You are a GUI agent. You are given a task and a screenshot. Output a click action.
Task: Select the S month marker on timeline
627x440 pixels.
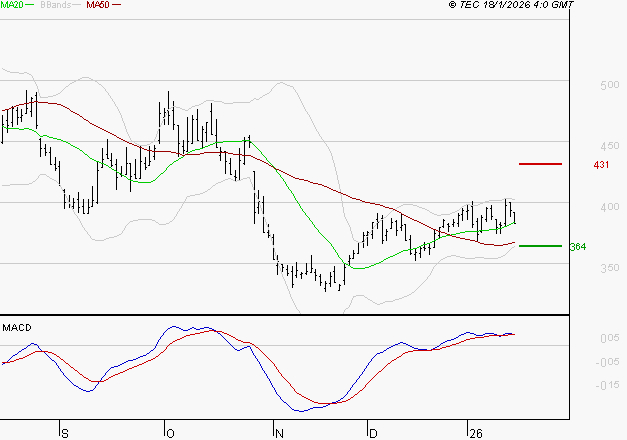(x=66, y=432)
